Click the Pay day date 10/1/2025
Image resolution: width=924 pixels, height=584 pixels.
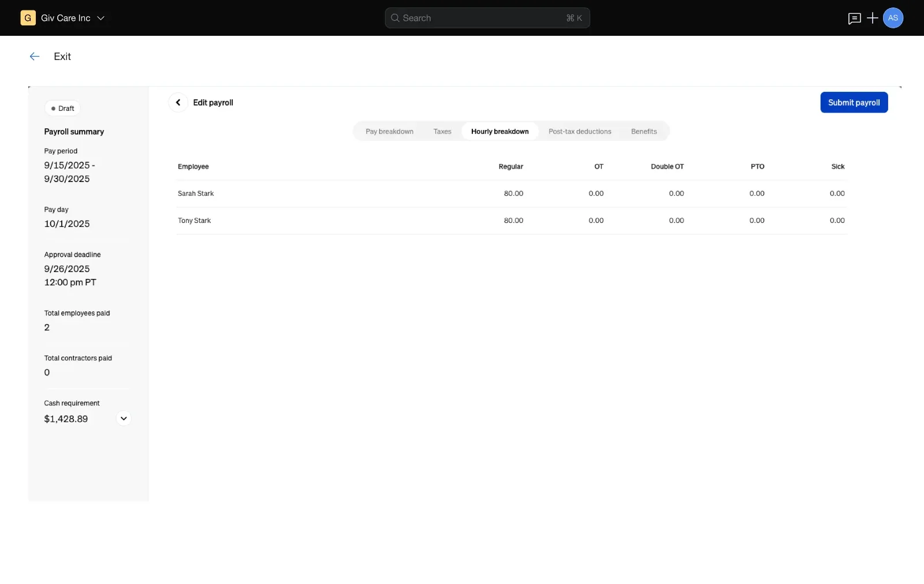click(67, 224)
